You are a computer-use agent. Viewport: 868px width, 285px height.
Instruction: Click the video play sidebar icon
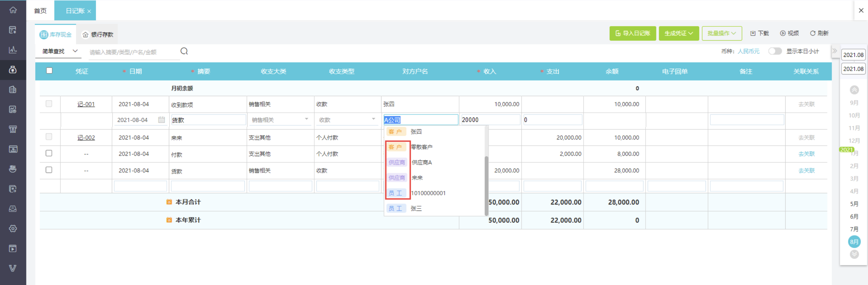pos(13,248)
